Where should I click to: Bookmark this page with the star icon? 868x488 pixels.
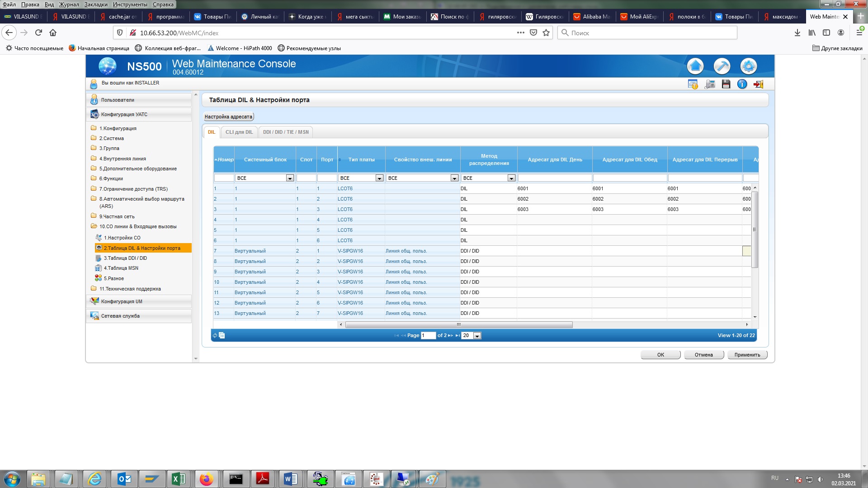tap(546, 33)
